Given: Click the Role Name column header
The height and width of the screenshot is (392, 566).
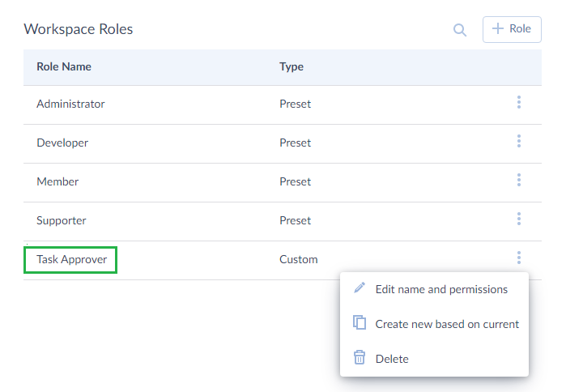Looking at the screenshot, I should tap(64, 66).
